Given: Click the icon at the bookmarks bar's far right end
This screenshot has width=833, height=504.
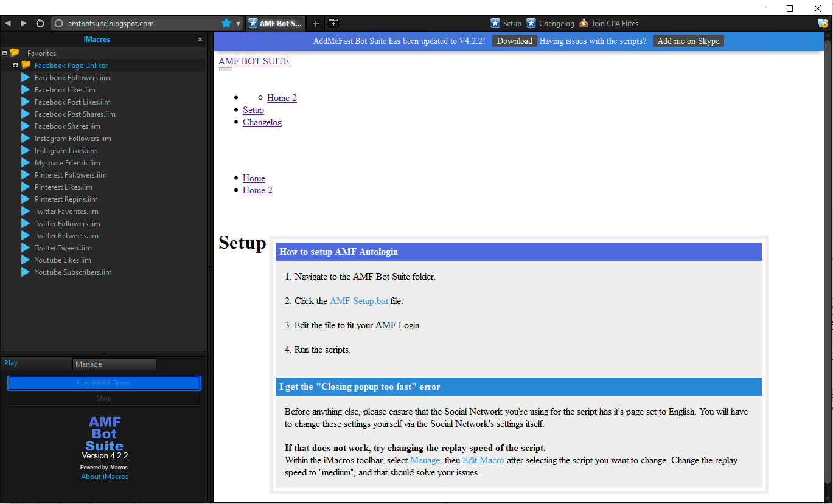Looking at the screenshot, I should pos(823,24).
